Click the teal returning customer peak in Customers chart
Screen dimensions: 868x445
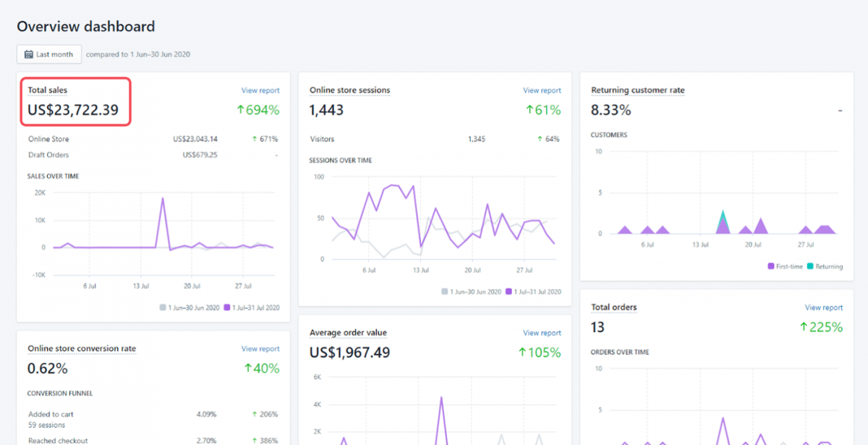pyautogui.click(x=723, y=216)
